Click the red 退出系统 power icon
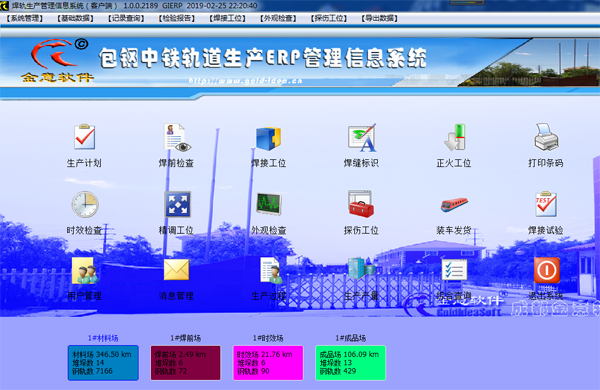The height and width of the screenshot is (390, 600). coord(547,270)
